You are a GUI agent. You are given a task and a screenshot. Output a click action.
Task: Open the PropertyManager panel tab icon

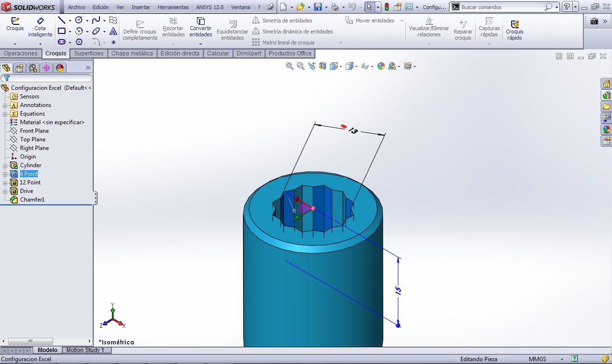point(20,68)
